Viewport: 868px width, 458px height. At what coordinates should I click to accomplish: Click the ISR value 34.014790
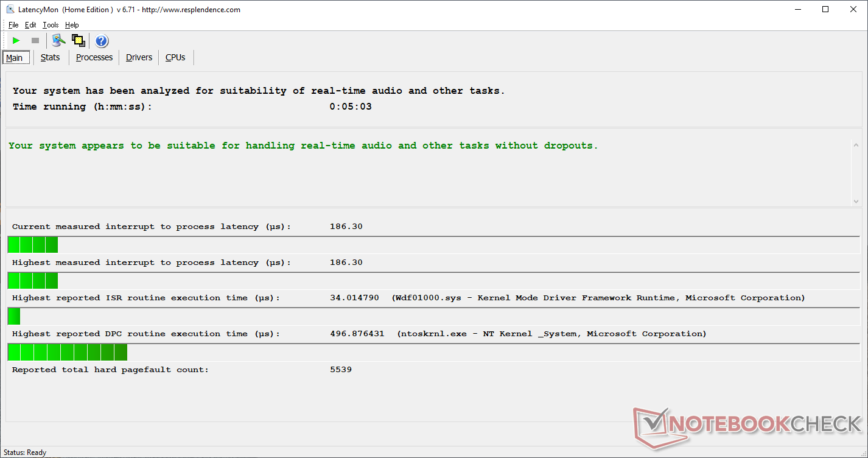coord(354,298)
